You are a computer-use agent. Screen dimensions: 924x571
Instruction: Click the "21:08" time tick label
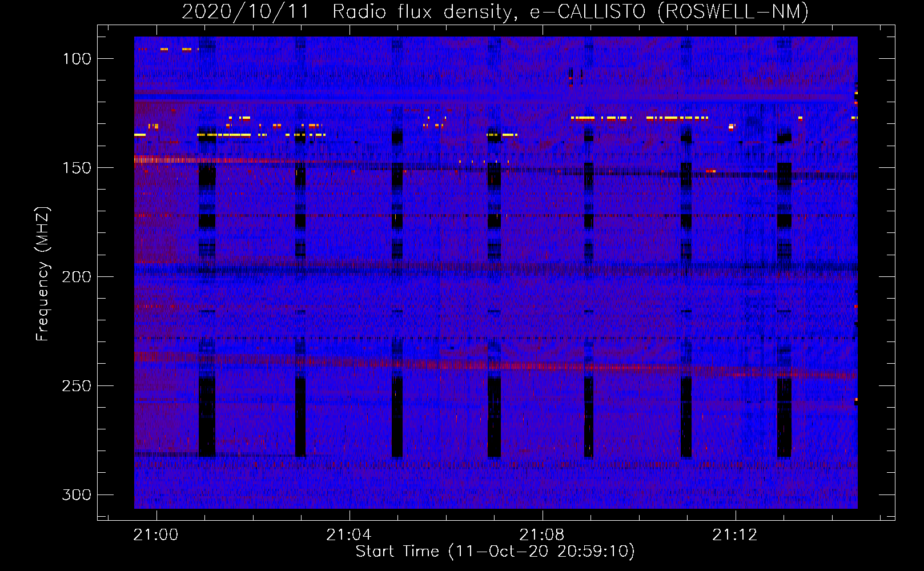542,535
